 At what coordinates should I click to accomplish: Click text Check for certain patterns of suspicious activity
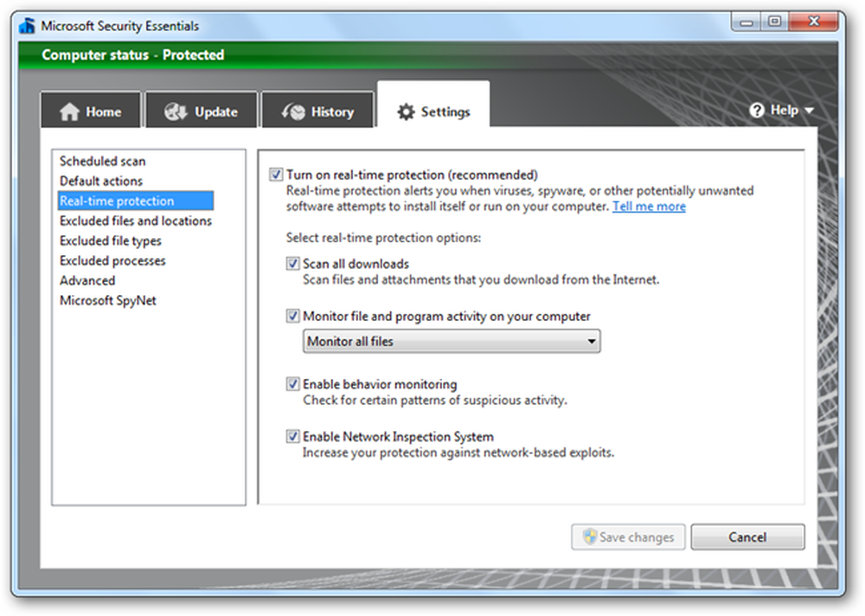tap(435, 401)
